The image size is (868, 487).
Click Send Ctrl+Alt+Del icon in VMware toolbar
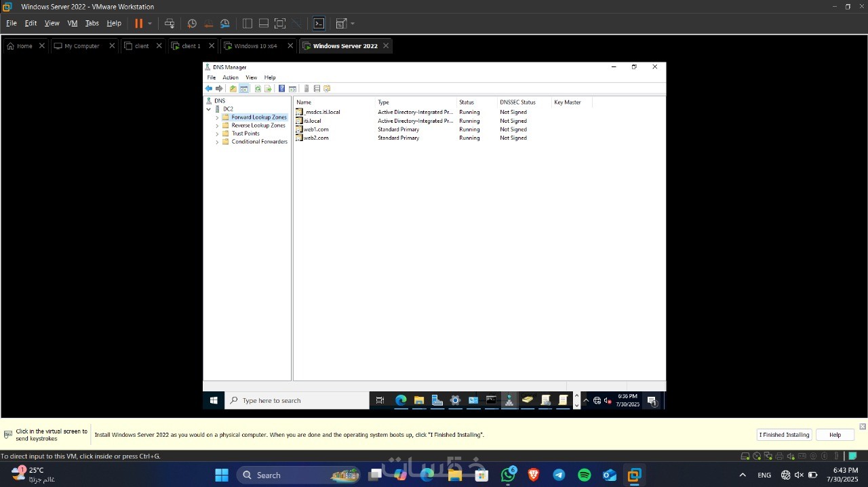170,23
